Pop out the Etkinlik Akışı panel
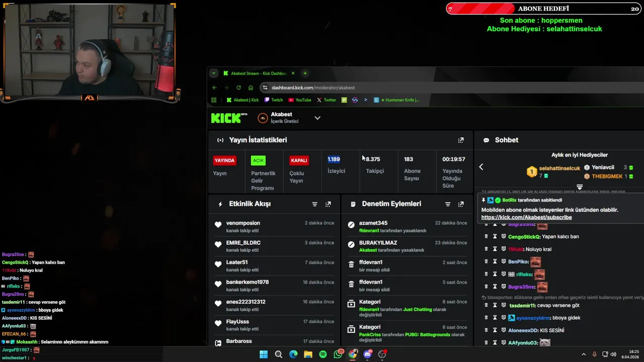Screen dimensions: 644x362 [328, 204]
